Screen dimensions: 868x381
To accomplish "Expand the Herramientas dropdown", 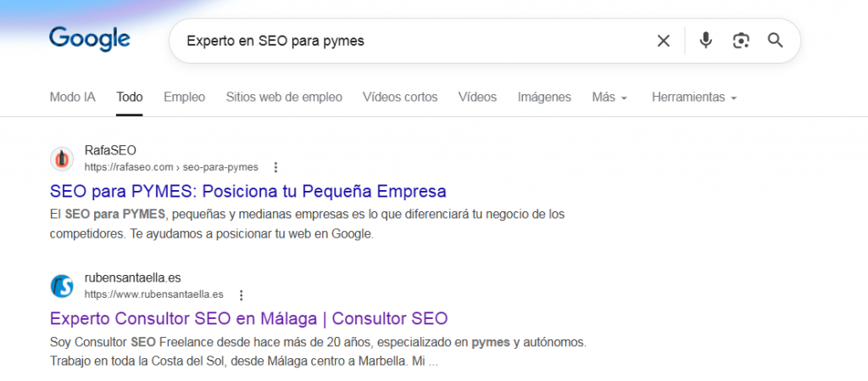I will (695, 98).
